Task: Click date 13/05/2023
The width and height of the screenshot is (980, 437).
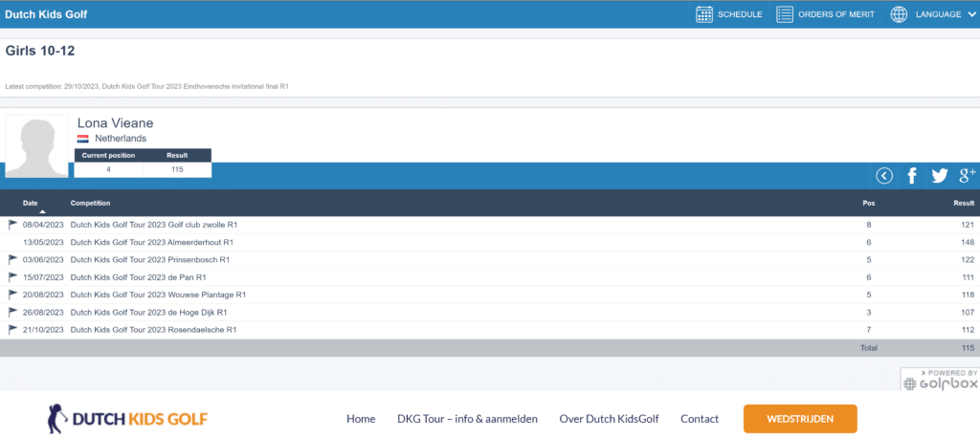Action: point(43,242)
